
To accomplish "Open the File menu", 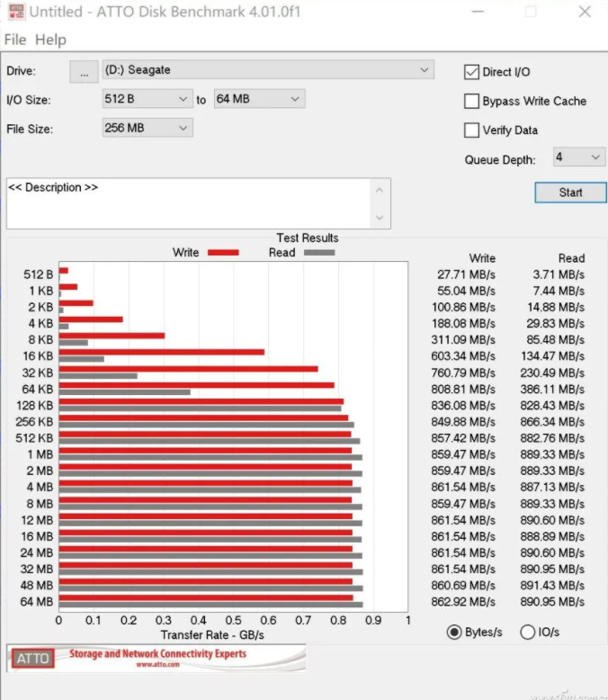I will pyautogui.click(x=15, y=40).
